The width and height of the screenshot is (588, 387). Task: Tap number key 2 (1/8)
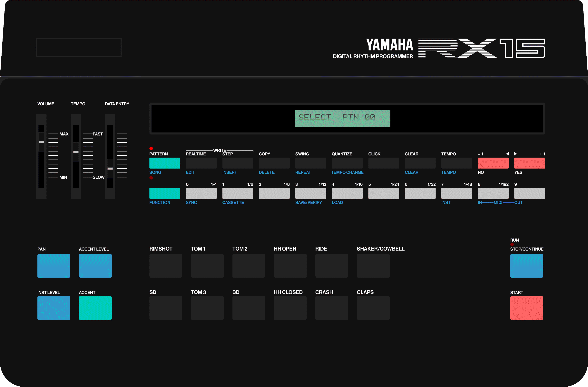point(274,193)
